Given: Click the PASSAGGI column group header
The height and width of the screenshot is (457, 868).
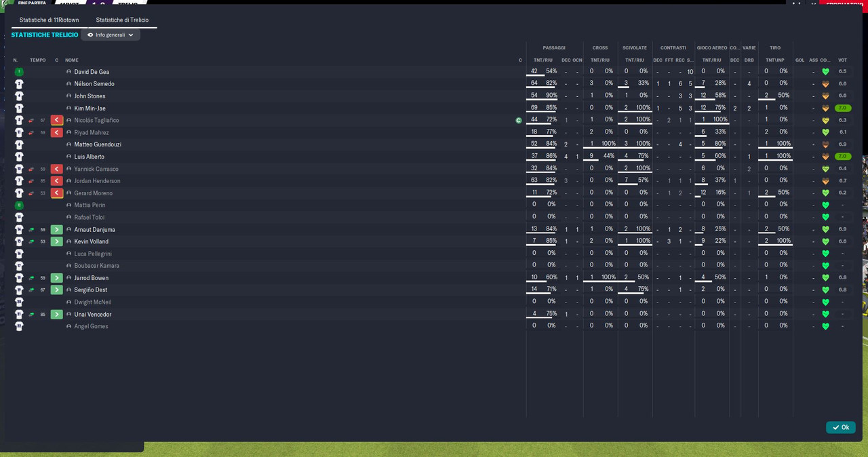Looking at the screenshot, I should point(554,48).
